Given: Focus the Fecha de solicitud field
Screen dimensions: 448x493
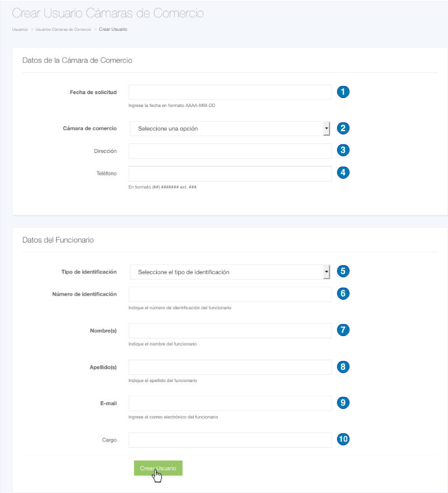Looking at the screenshot, I should tap(230, 92).
